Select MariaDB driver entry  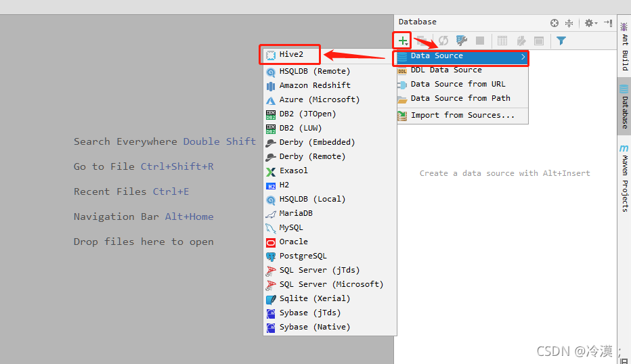[x=330, y=213]
